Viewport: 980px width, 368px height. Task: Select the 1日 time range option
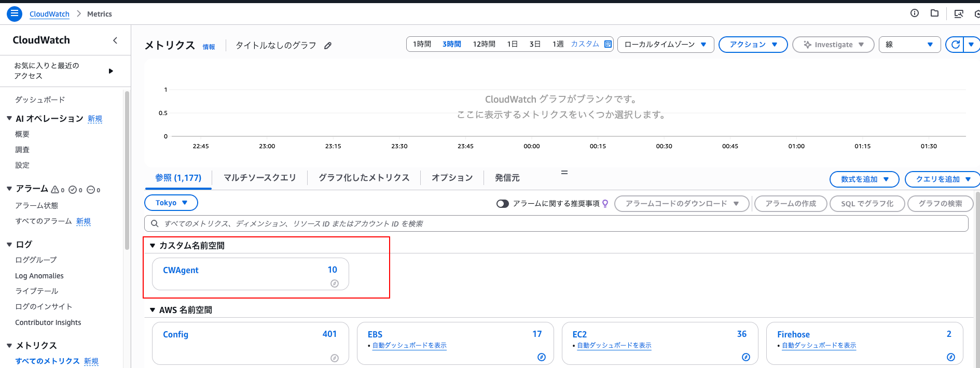(x=512, y=45)
